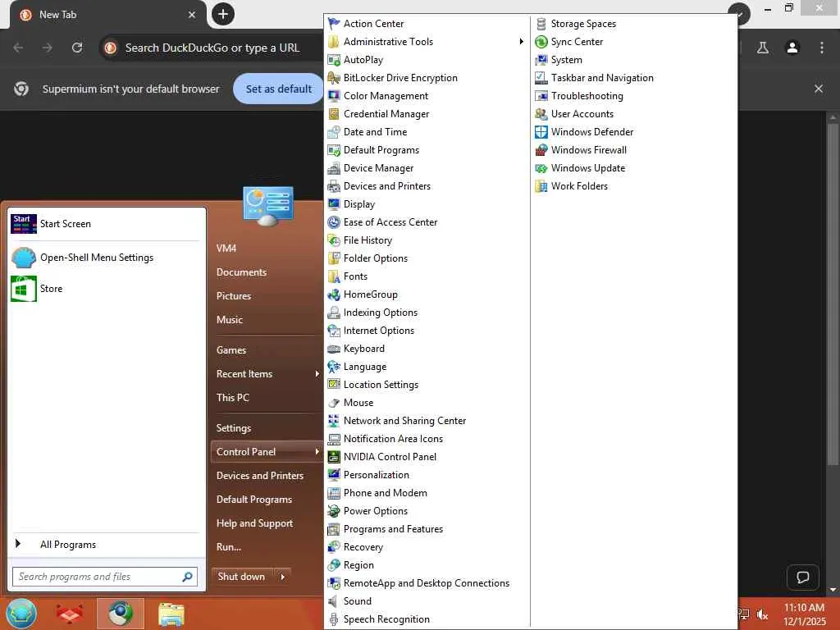Open Ease of Access Center icon
The image size is (840, 630).
[x=334, y=222]
